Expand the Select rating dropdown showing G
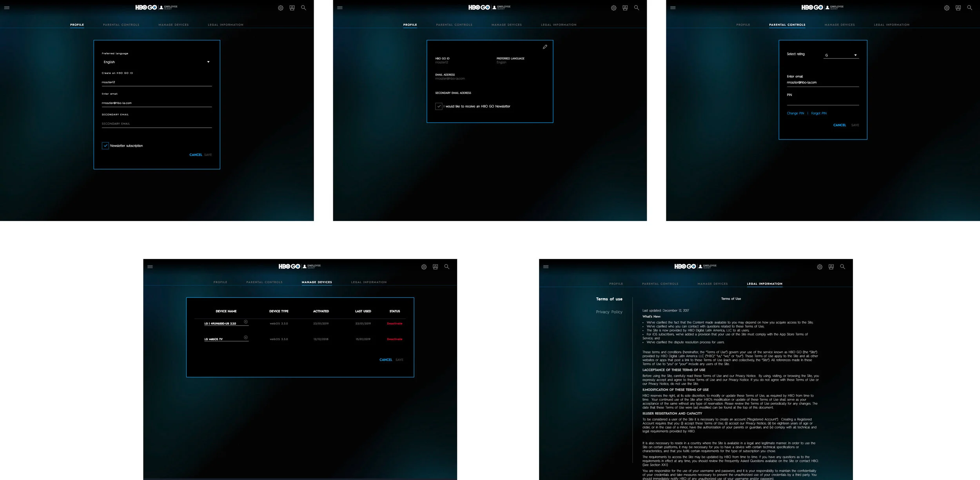This screenshot has height=480, width=980. coord(841,55)
